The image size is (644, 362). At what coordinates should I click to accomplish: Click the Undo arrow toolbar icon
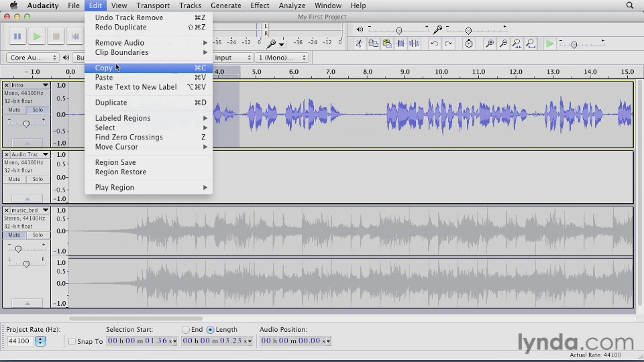(434, 44)
